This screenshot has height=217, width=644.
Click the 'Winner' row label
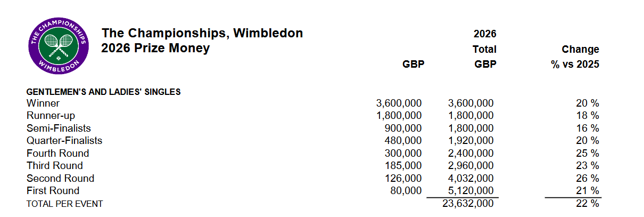point(43,103)
